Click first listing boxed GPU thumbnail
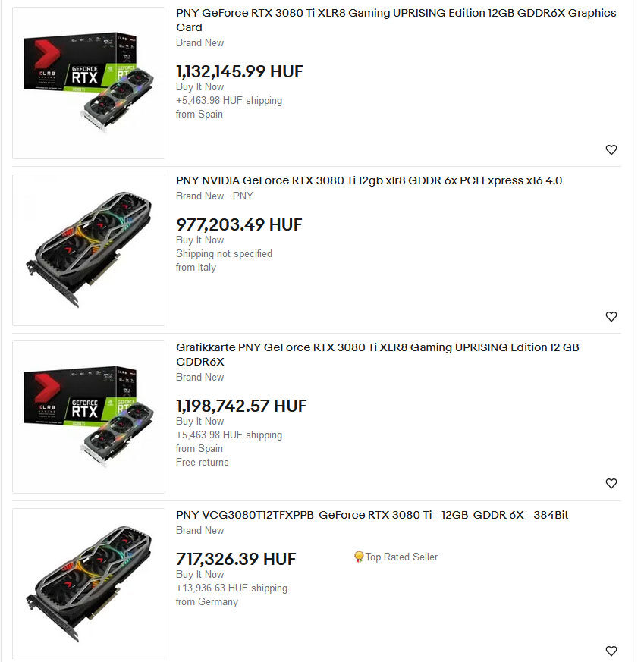 (x=89, y=83)
